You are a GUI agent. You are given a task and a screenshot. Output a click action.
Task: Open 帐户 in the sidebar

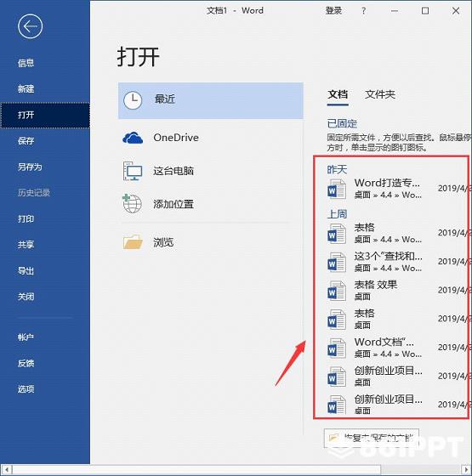tap(26, 337)
